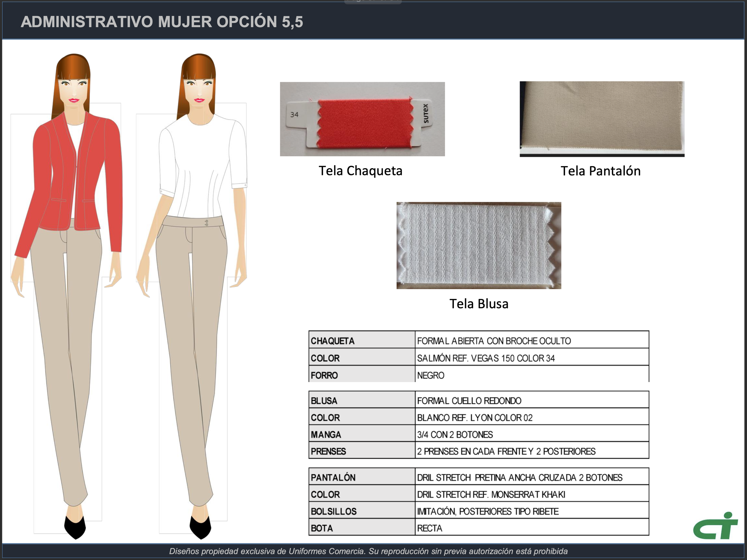Image resolution: width=747 pixels, height=560 pixels.
Task: Click the Sutex label on red swatch
Action: 425,114
